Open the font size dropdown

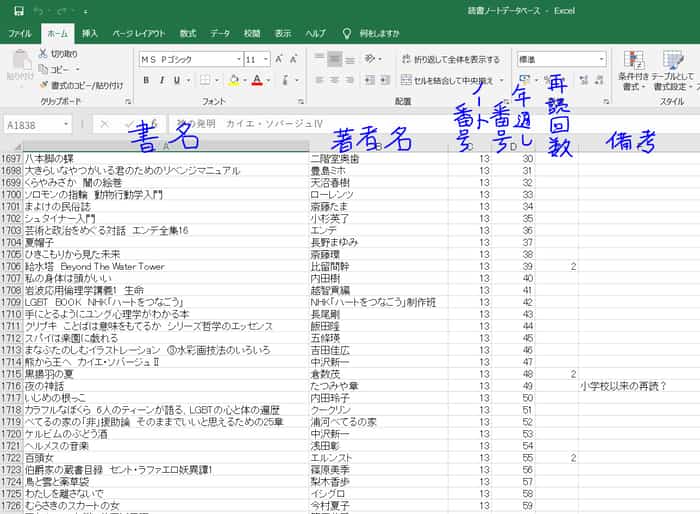pyautogui.click(x=266, y=59)
